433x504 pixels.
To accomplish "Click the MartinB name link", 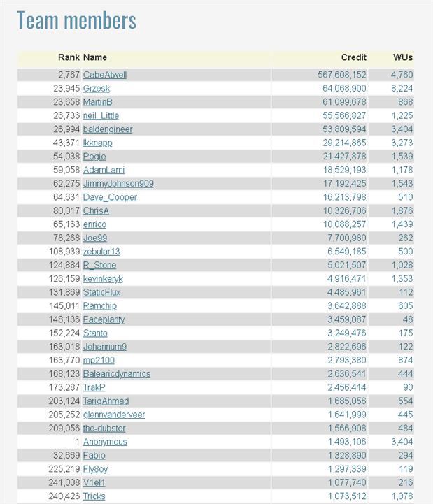I will pyautogui.click(x=98, y=102).
